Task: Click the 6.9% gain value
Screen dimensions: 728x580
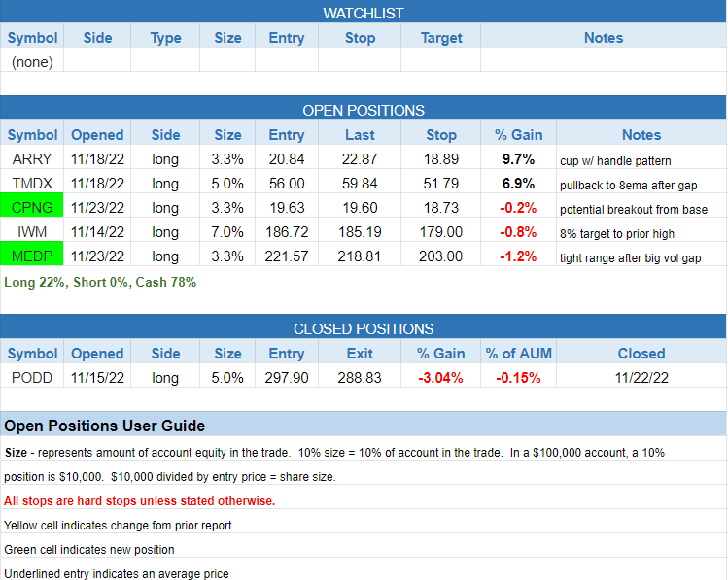Action: tap(519, 184)
